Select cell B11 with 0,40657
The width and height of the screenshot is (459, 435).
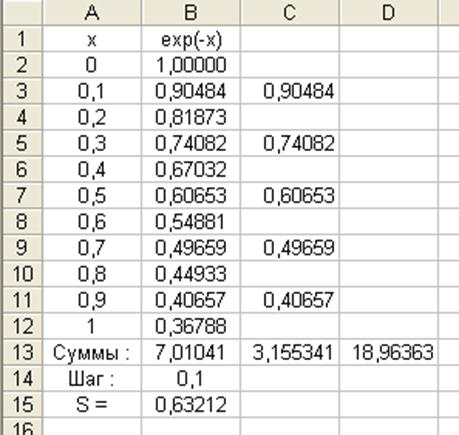[191, 300]
